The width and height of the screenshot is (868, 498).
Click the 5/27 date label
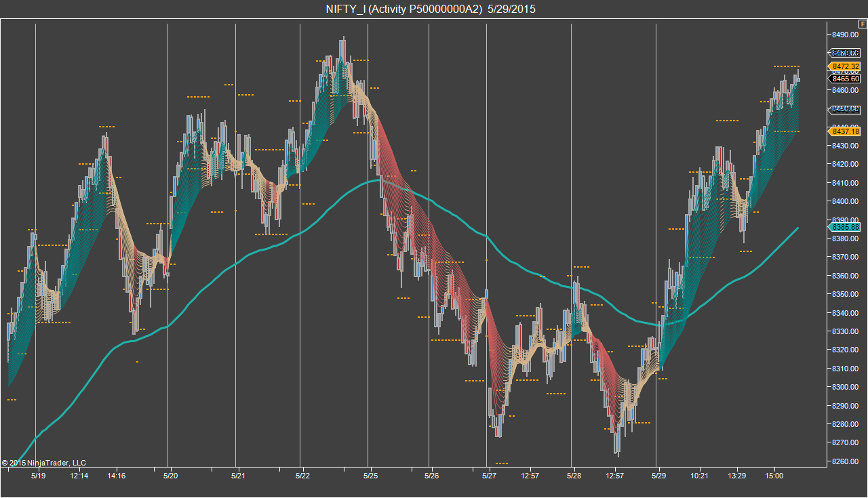tap(489, 476)
